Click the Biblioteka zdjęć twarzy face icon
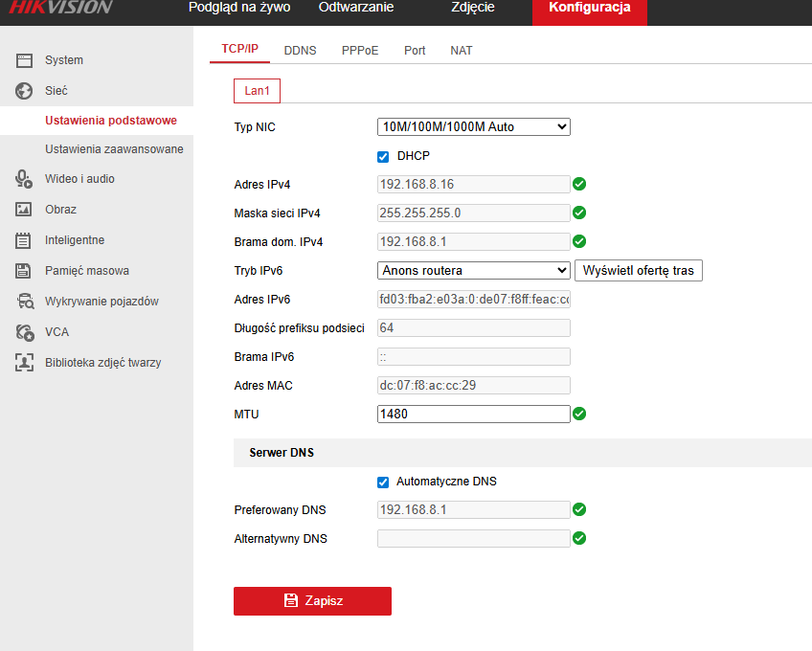Image resolution: width=812 pixels, height=651 pixels. tap(25, 363)
